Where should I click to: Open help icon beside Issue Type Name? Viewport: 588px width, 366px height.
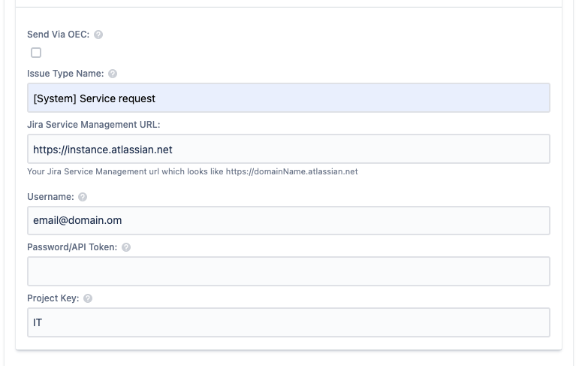pyautogui.click(x=113, y=74)
